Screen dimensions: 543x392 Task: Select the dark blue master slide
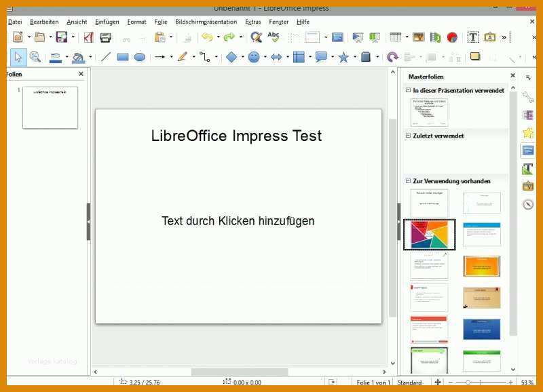[481, 329]
